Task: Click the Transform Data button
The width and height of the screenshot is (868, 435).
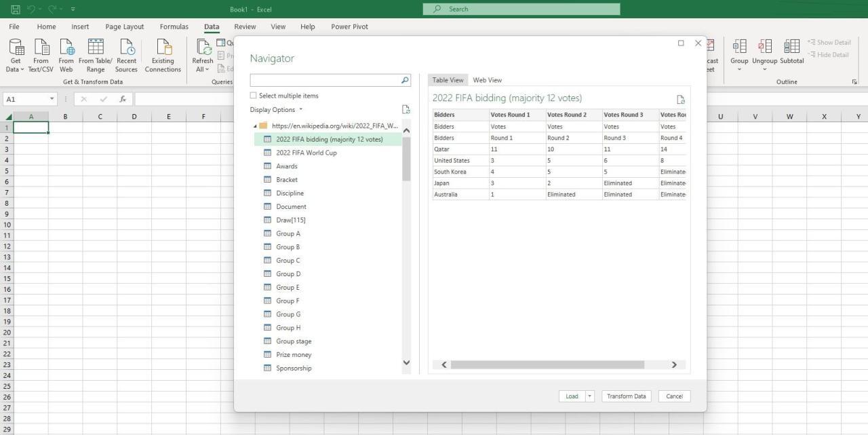Action: pos(625,396)
